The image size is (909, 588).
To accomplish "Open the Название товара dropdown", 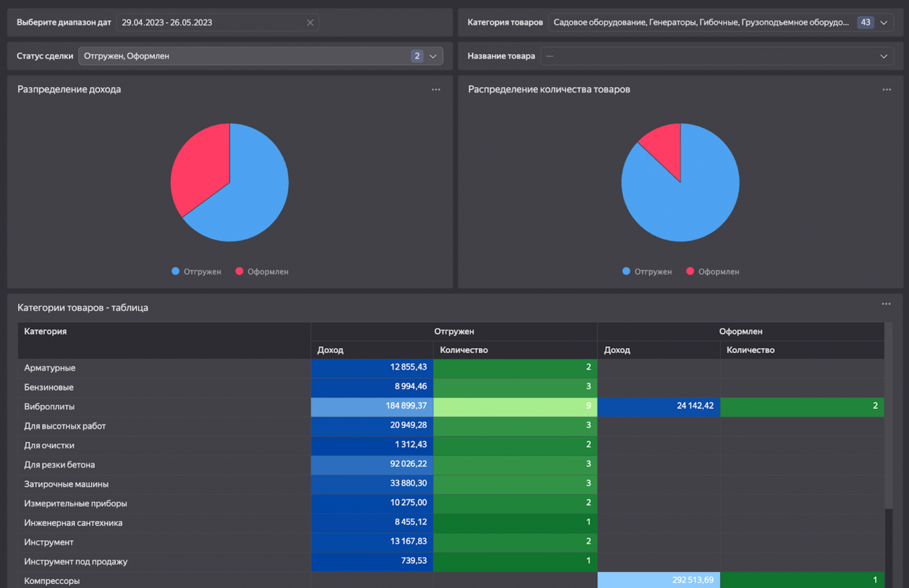I will (x=883, y=56).
